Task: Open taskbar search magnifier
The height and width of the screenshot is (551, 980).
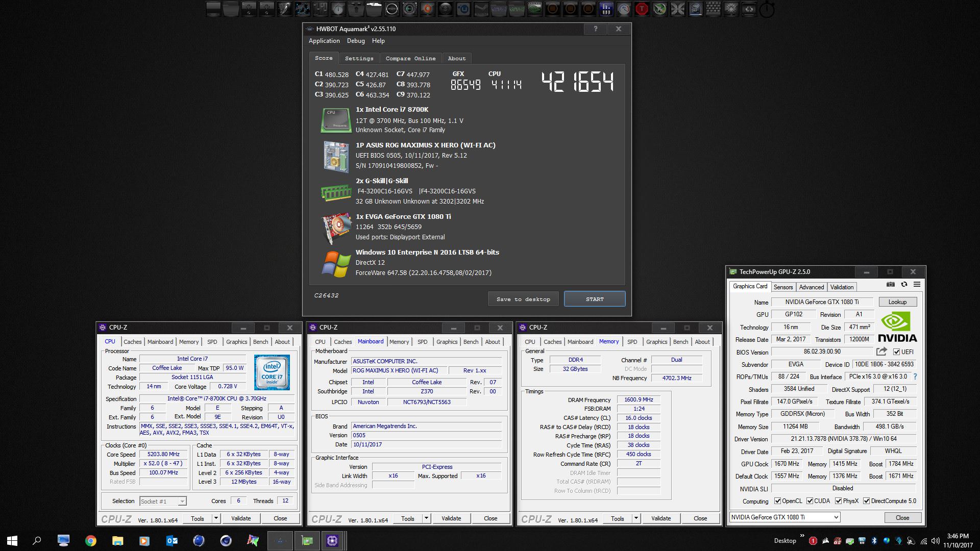Action: tap(37, 541)
